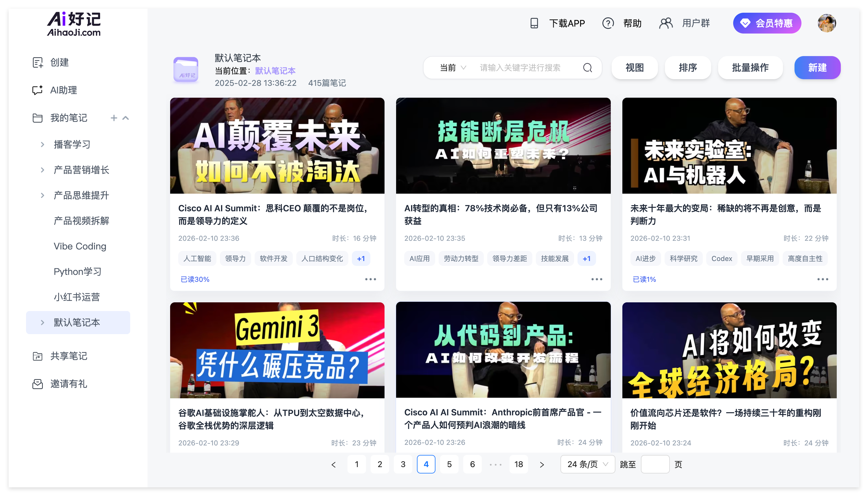
Task: Click the 我的笔记 folder icon
Action: coord(38,118)
